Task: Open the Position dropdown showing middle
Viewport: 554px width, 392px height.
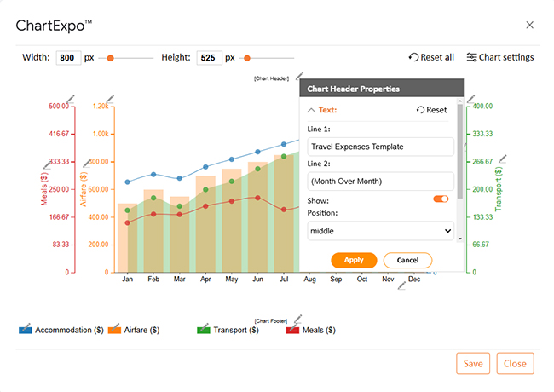Action: point(380,231)
